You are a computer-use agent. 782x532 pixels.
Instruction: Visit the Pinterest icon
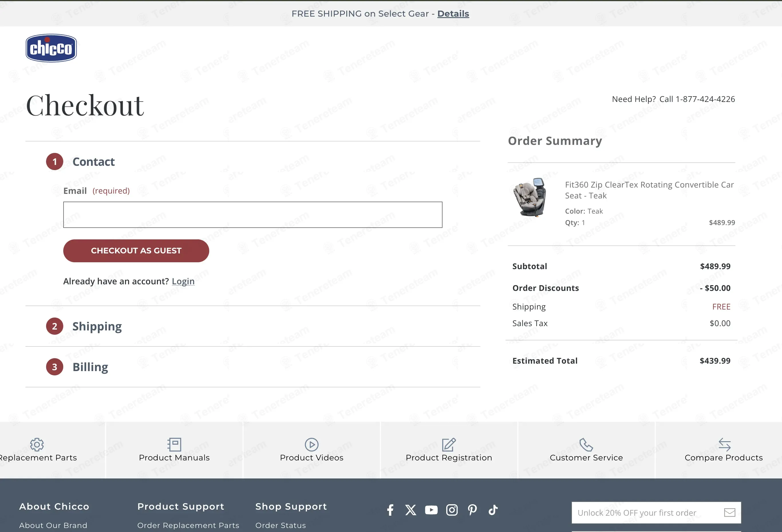click(x=472, y=510)
